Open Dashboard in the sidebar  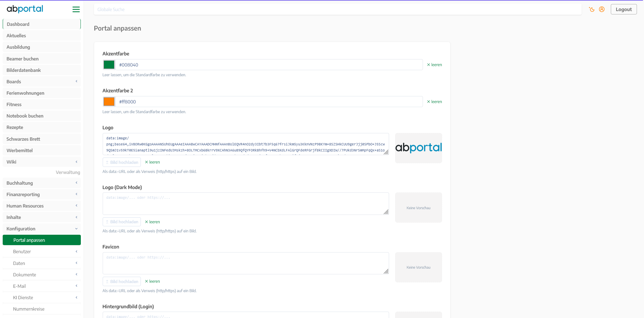[x=42, y=24]
